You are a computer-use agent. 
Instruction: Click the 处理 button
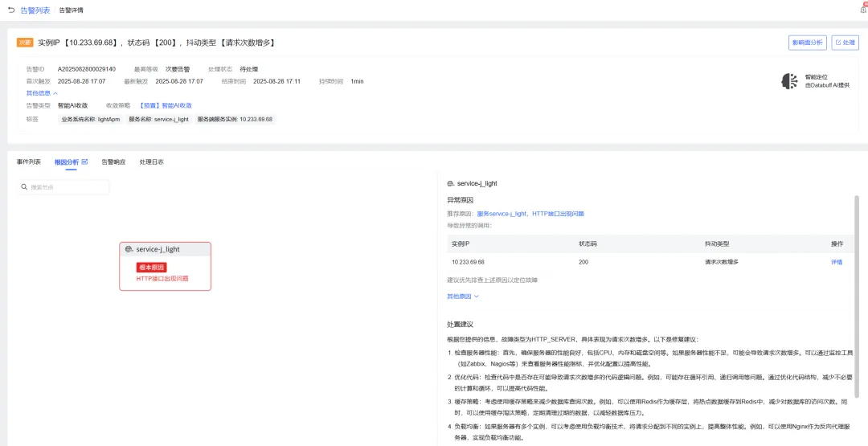845,43
